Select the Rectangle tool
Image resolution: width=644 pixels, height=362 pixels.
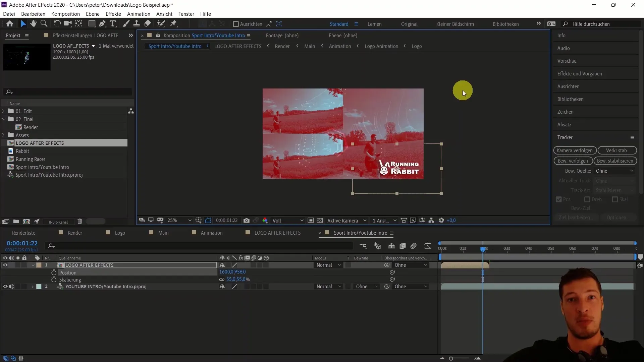pos(92,24)
